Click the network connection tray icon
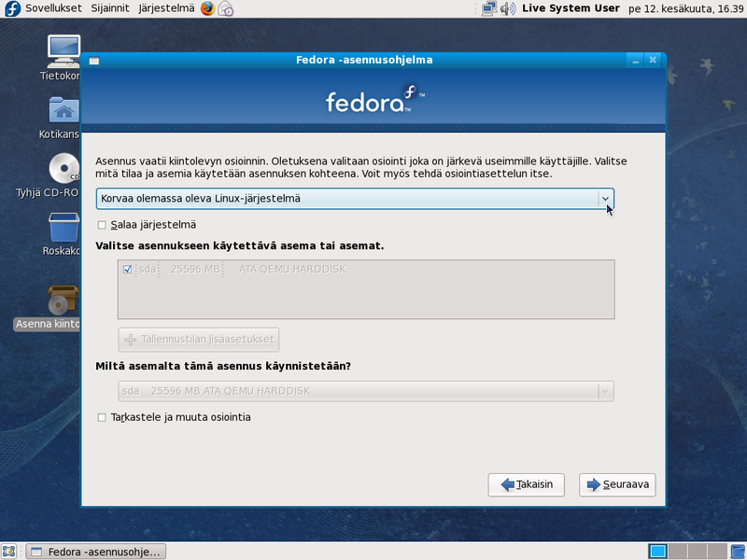This screenshot has width=747, height=560. tap(489, 8)
